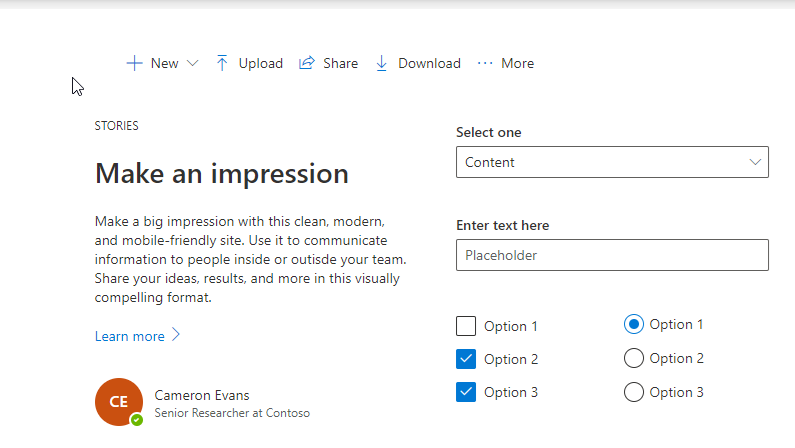
Task: Click the Placeholder text input field
Action: [x=612, y=255]
